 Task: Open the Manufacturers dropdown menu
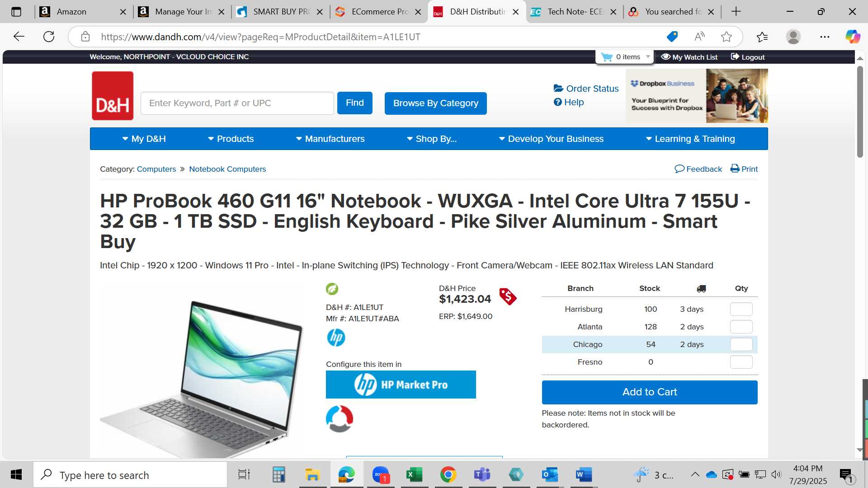click(x=330, y=139)
